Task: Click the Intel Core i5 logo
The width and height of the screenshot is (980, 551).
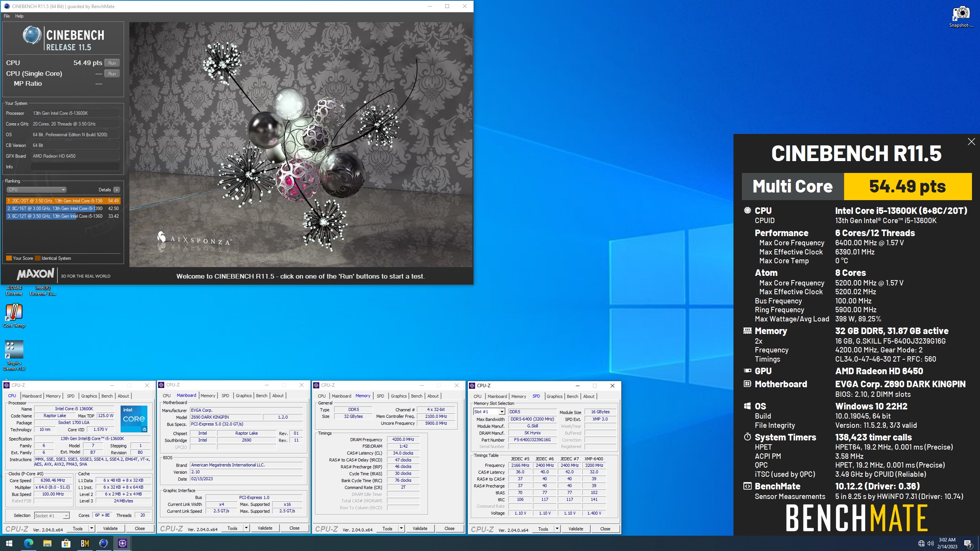Action: (134, 419)
